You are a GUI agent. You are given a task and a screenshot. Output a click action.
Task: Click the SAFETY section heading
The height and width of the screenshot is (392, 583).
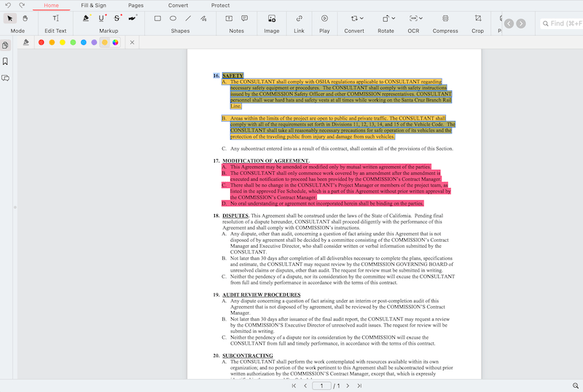pos(232,76)
